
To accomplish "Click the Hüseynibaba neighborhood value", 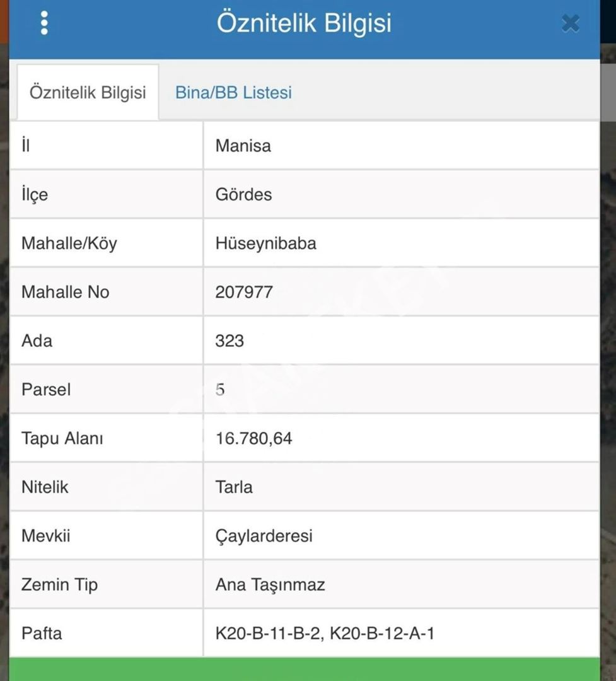I will pyautogui.click(x=265, y=243).
